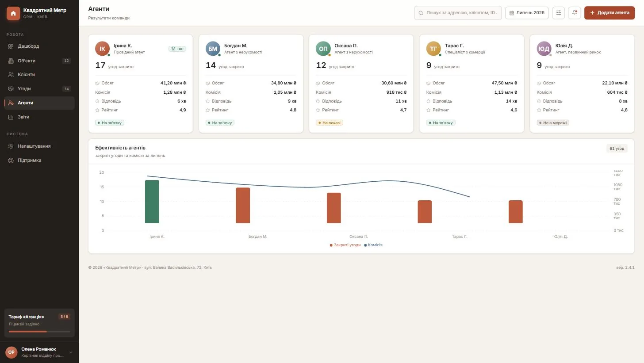Open Налаштування in the sidebar
644x363 pixels.
coord(39,146)
